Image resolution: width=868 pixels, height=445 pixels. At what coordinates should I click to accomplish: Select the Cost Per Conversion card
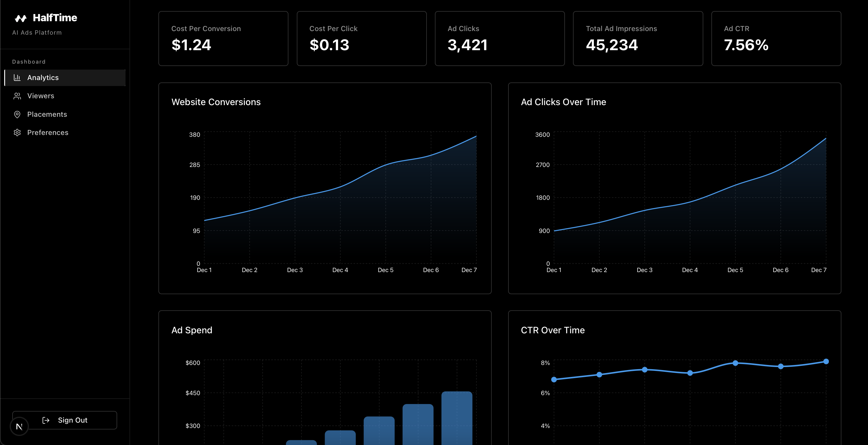(223, 38)
